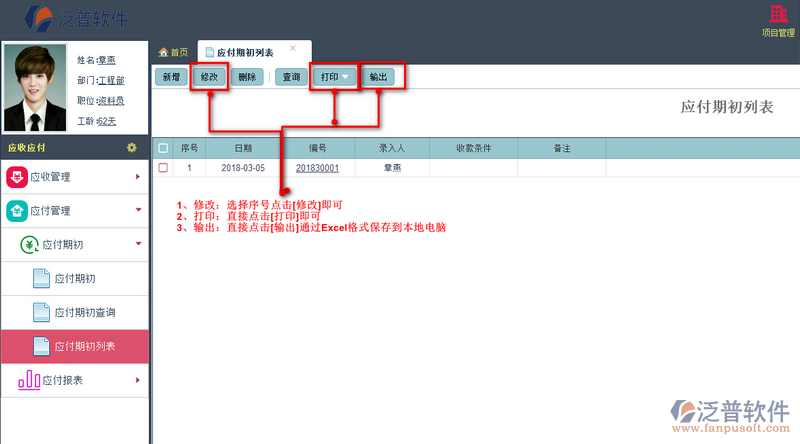
Task: Close the 应付期初列表 tab
Action: pyautogui.click(x=293, y=47)
